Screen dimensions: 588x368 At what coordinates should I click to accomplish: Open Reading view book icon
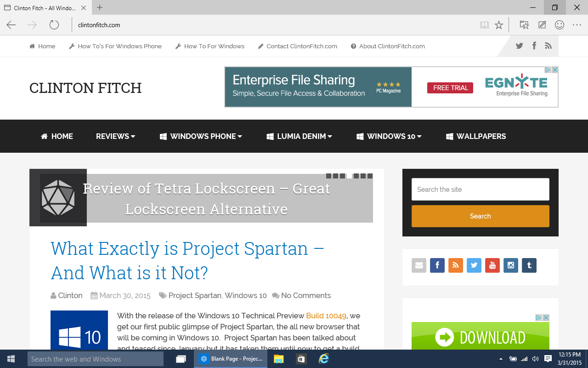(x=484, y=25)
